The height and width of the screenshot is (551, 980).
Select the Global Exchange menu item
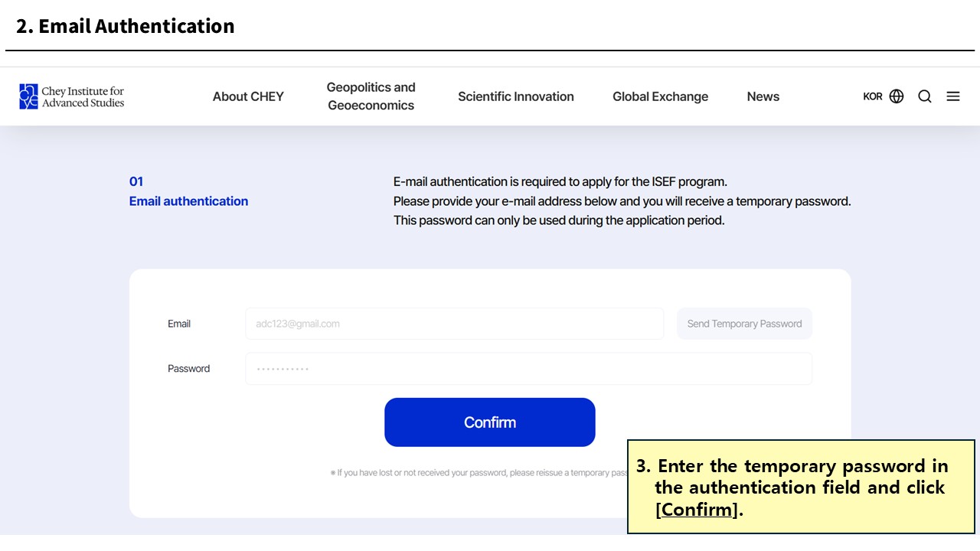point(660,96)
